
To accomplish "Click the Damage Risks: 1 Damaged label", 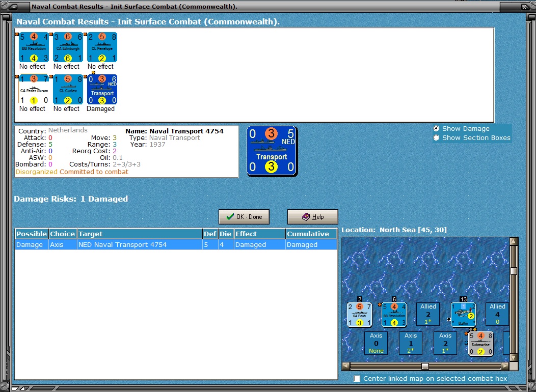I will 71,199.
